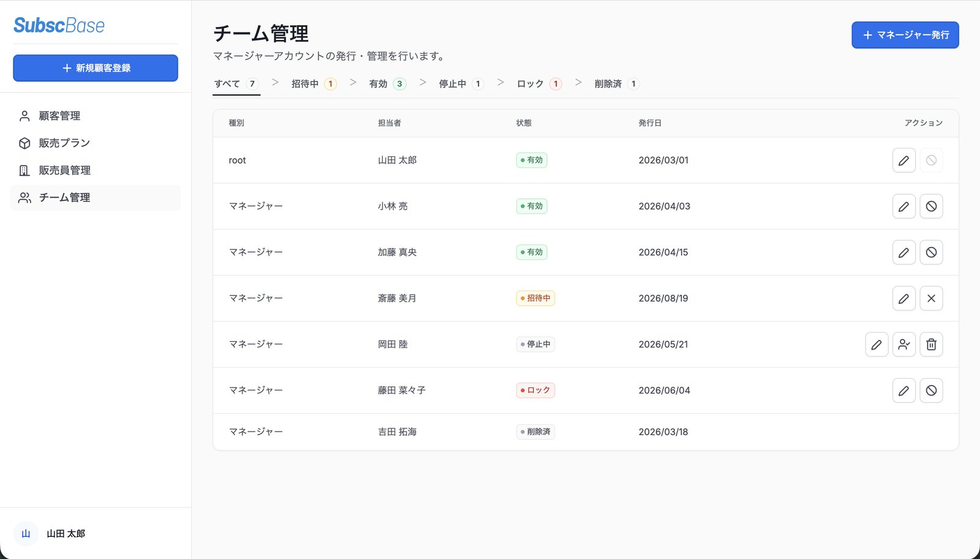Click the 招待中 status badge of 斎藤 美月
Screen dimensions: 980x559
tap(535, 299)
